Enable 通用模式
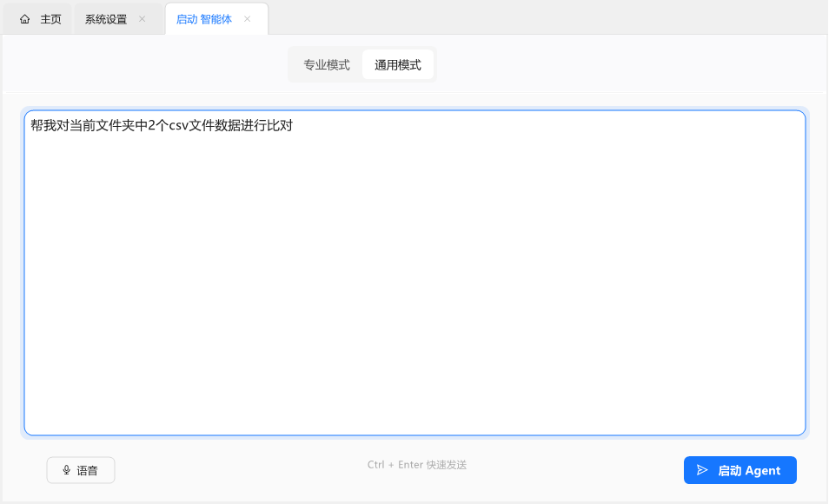829x504 pixels. 397,63
